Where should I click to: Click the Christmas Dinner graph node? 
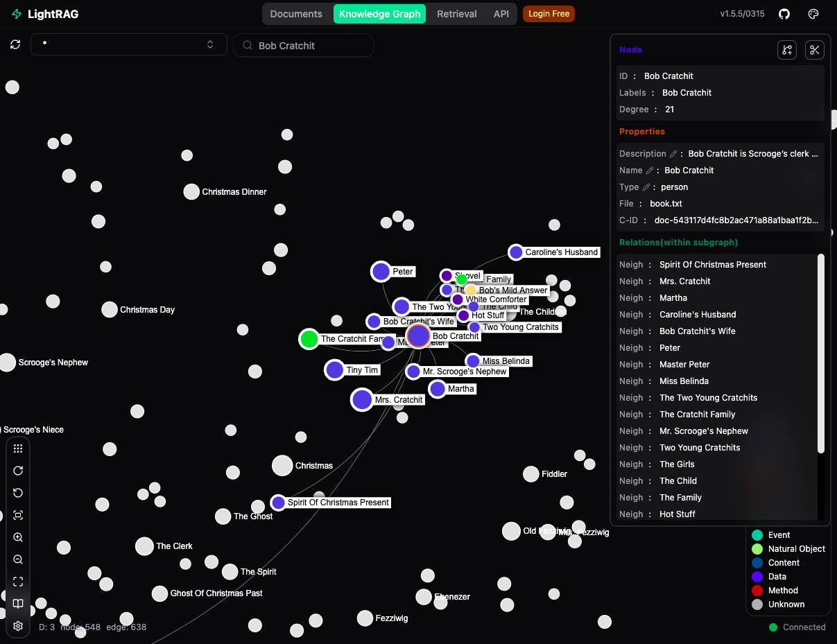coord(191,192)
